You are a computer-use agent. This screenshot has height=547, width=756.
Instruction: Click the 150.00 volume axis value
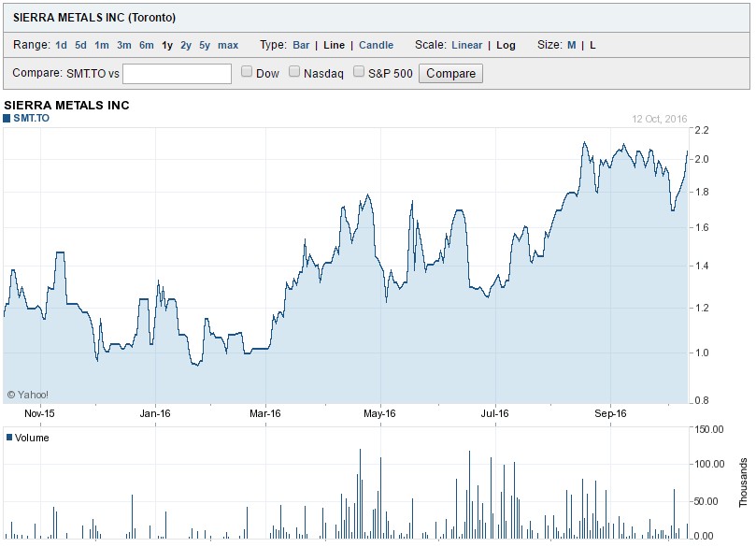pyautogui.click(x=709, y=429)
